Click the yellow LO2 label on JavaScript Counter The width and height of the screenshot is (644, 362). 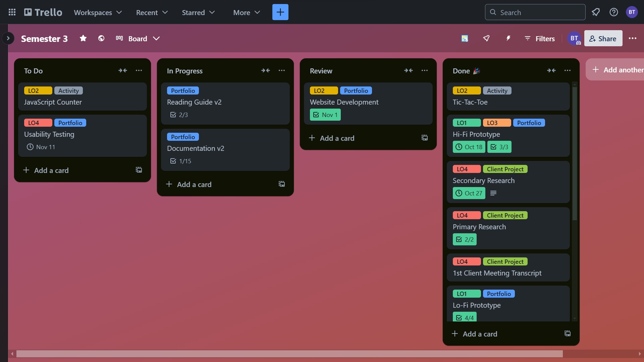(38, 90)
